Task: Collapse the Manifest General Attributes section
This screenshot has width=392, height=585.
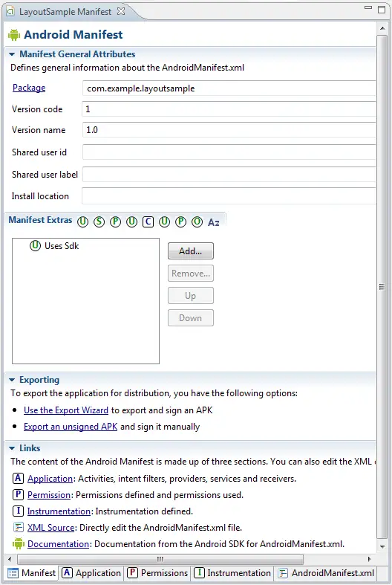Action: pos(12,54)
